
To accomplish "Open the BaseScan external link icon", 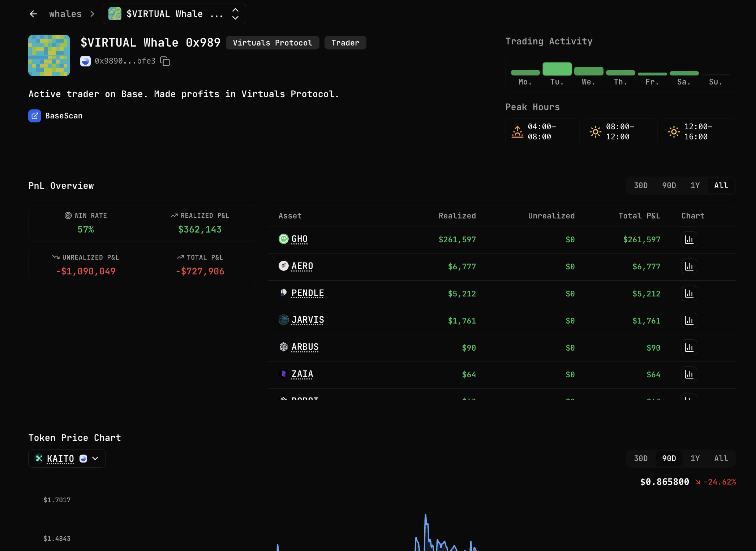I will [35, 116].
